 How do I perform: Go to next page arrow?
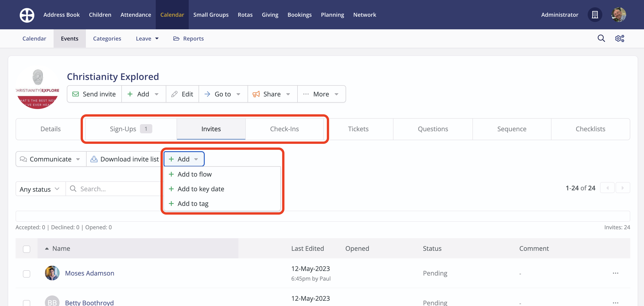(x=622, y=188)
